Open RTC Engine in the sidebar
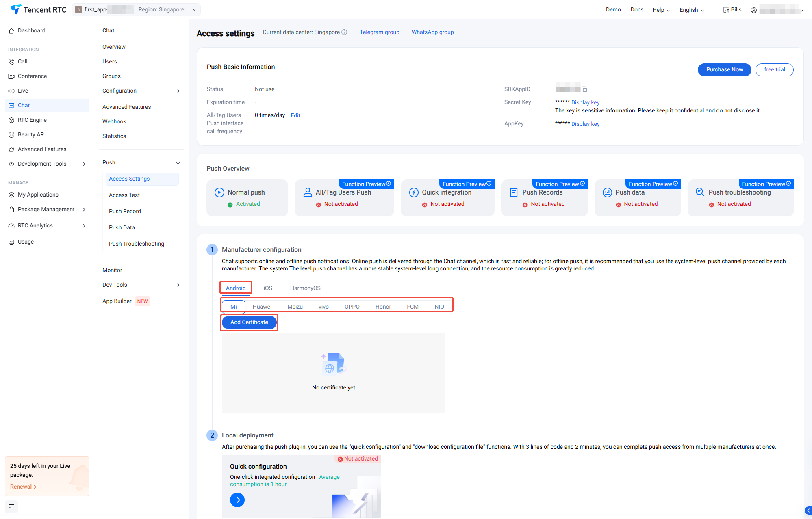The width and height of the screenshot is (812, 519). (32, 120)
